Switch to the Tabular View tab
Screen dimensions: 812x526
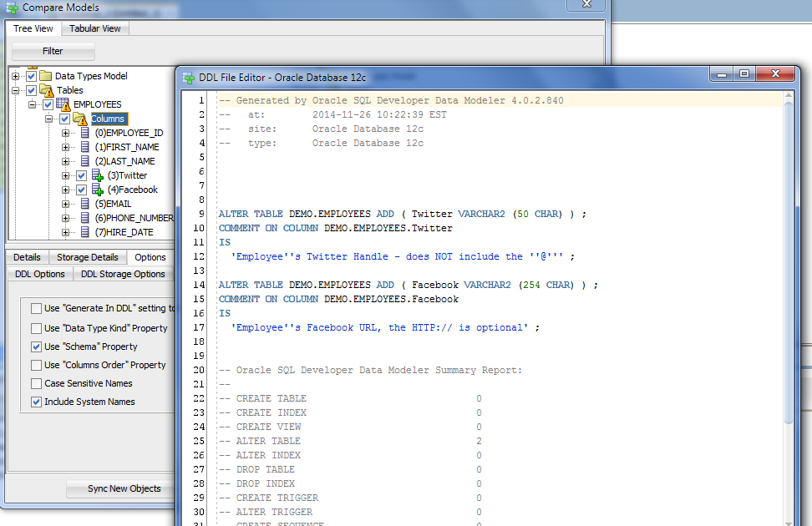[x=94, y=28]
